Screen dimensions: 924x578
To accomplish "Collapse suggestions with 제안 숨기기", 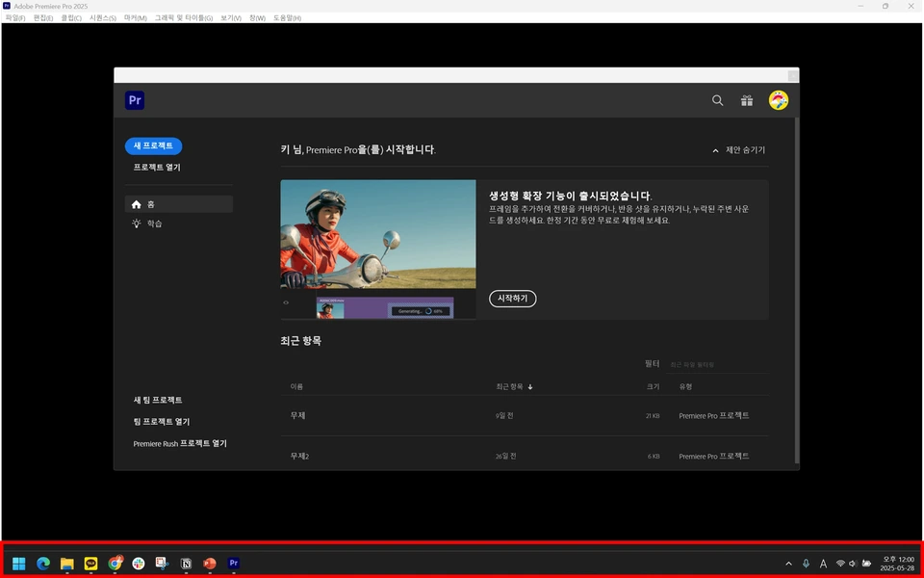I will (739, 150).
